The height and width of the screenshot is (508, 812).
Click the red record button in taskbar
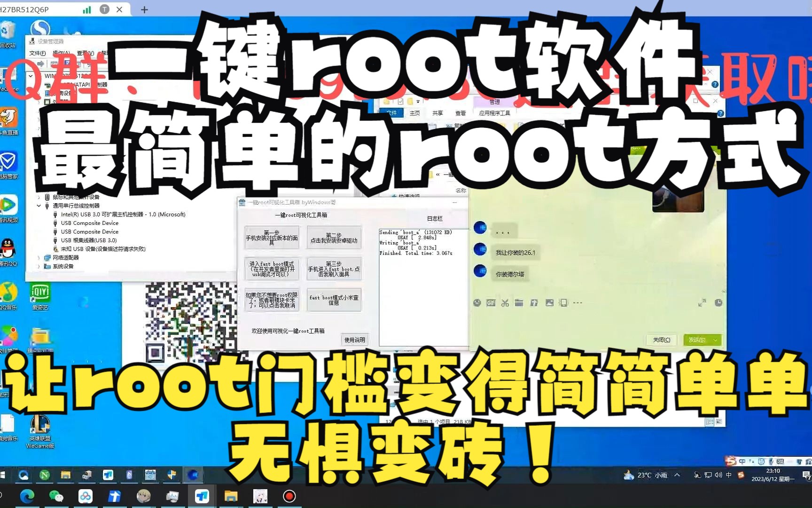pos(289,496)
